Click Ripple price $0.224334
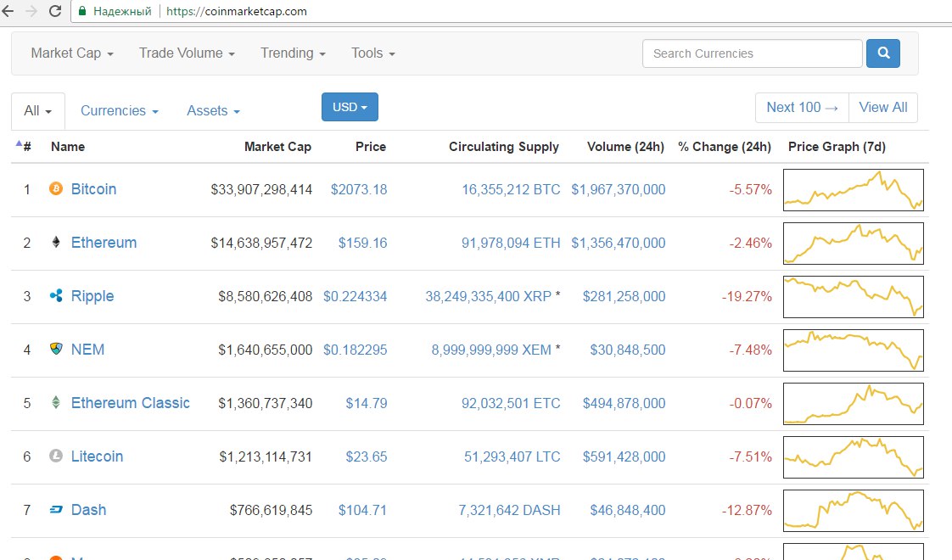The image size is (952, 560). [356, 296]
